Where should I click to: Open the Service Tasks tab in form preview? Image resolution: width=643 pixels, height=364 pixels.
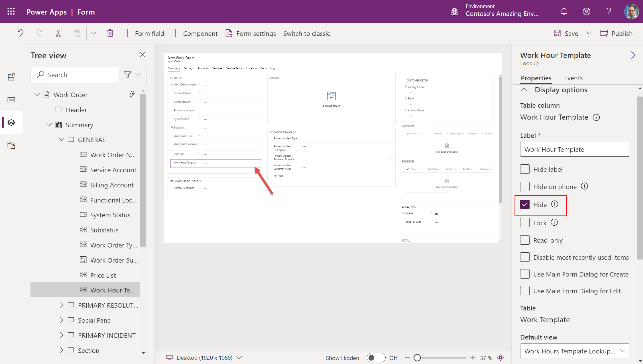pyautogui.click(x=234, y=68)
